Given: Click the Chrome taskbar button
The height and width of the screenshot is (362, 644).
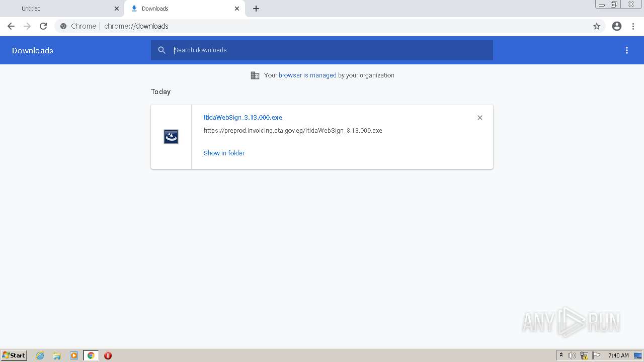Looking at the screenshot, I should 91,355.
